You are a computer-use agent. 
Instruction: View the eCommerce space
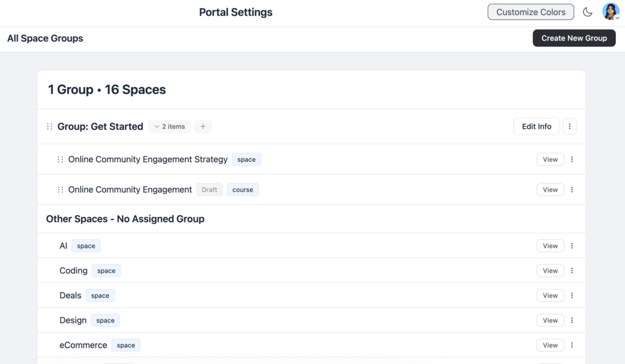(550, 345)
